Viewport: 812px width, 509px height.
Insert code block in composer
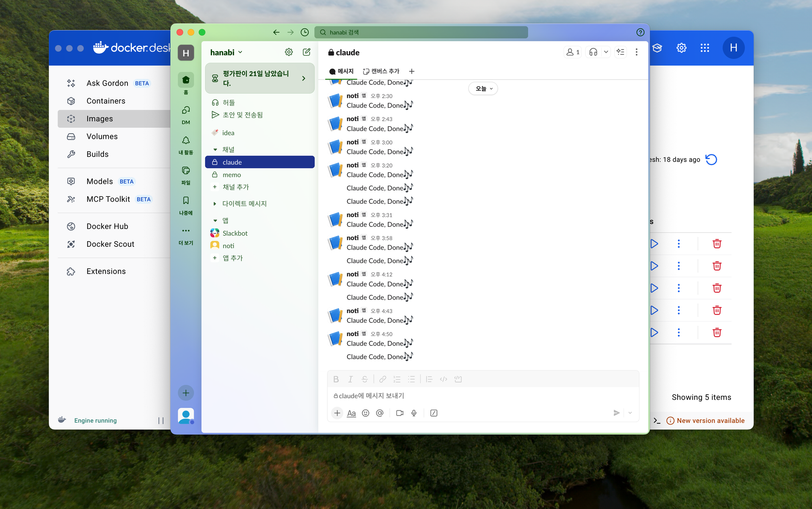[458, 379]
